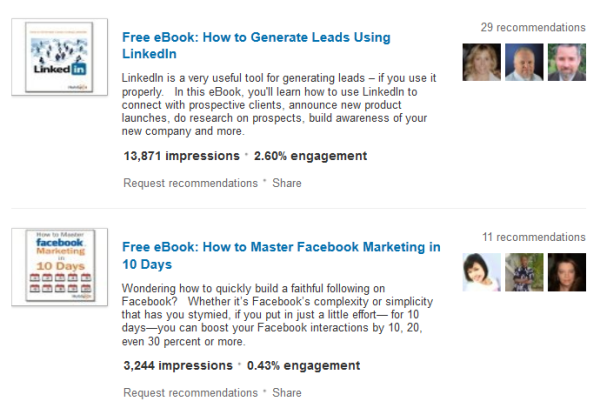This screenshot has width=600, height=408.
Task: Click the 13,871 impressions statistic
Action: click(180, 156)
